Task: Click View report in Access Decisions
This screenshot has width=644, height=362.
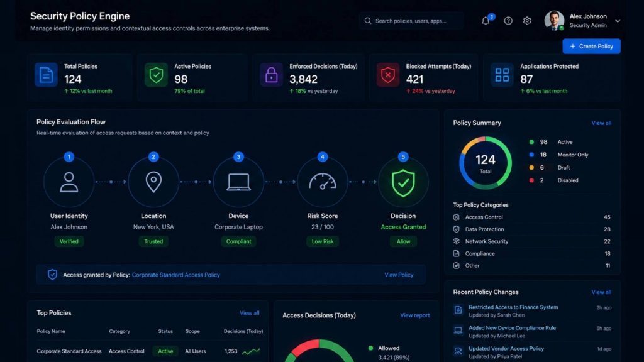Action: 415,315
